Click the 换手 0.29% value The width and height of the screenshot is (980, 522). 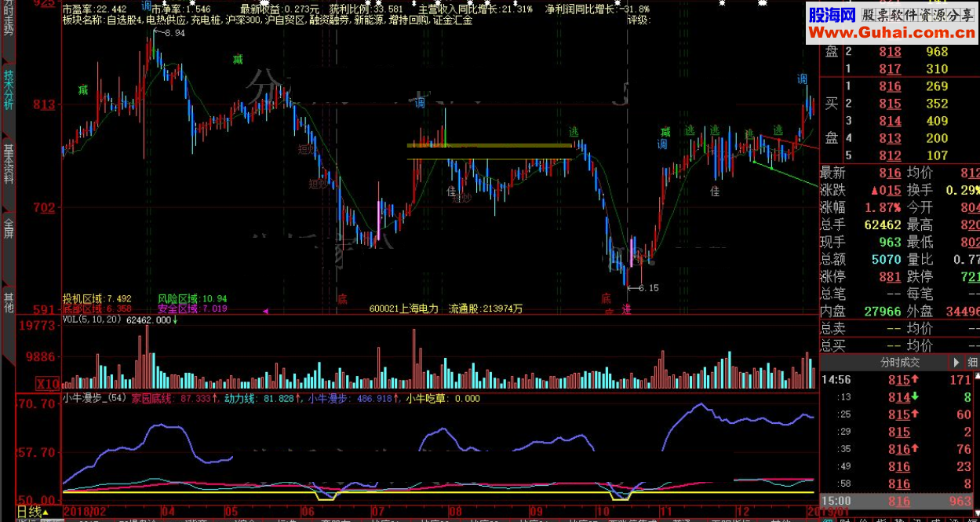pos(963,190)
